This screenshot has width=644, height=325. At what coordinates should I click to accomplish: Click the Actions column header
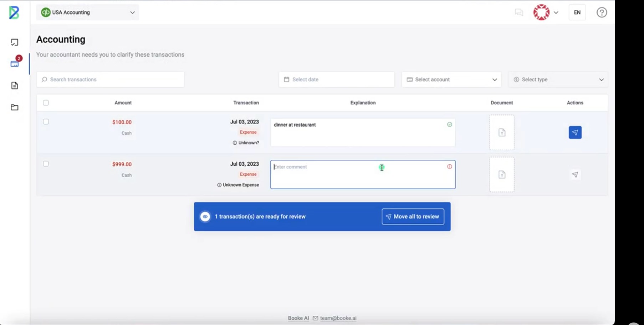click(575, 103)
